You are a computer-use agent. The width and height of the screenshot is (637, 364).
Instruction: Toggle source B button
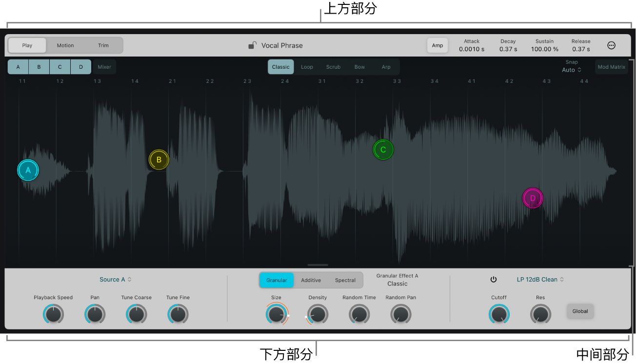[x=39, y=67]
